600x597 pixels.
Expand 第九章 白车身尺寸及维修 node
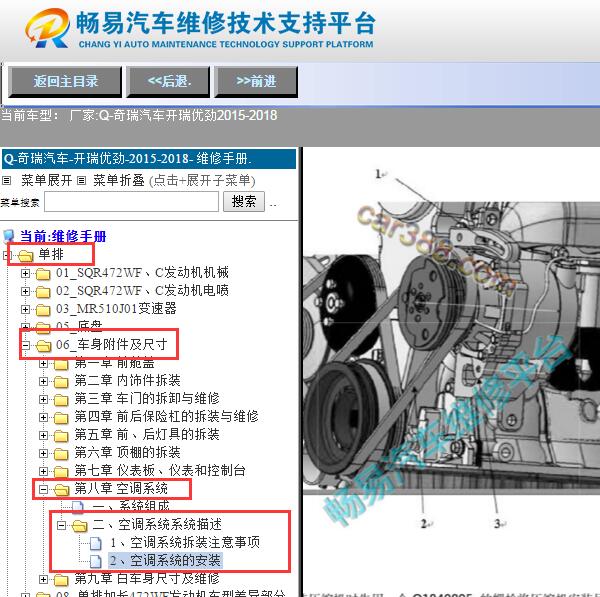coord(43,579)
